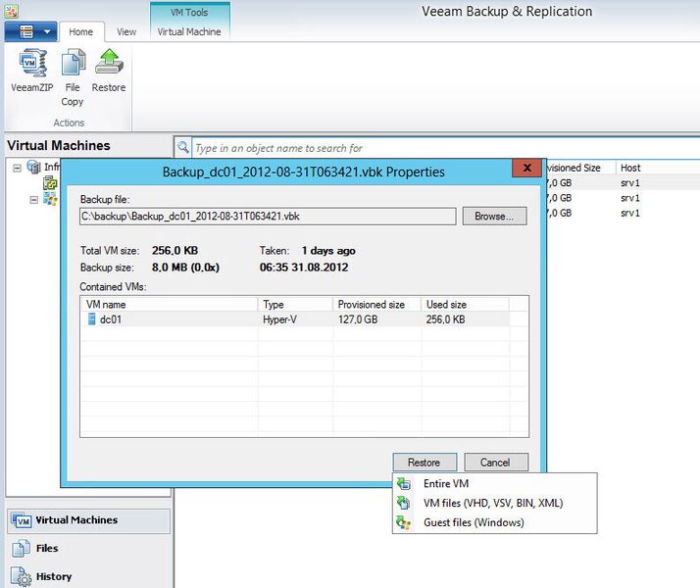Select the second srv1 host row

630,198
